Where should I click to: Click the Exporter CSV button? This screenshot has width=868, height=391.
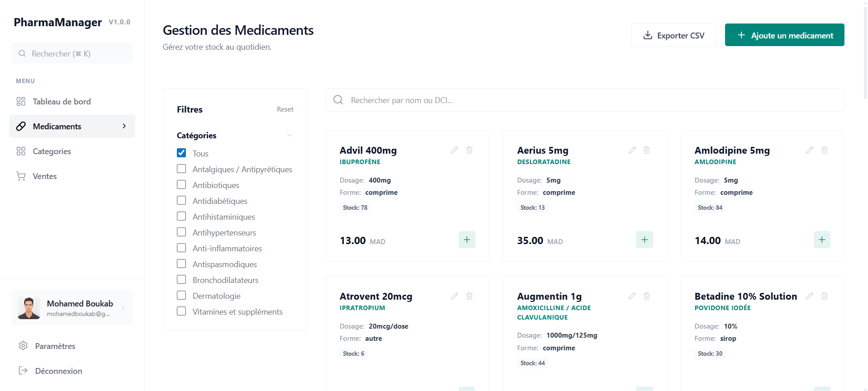(x=673, y=35)
